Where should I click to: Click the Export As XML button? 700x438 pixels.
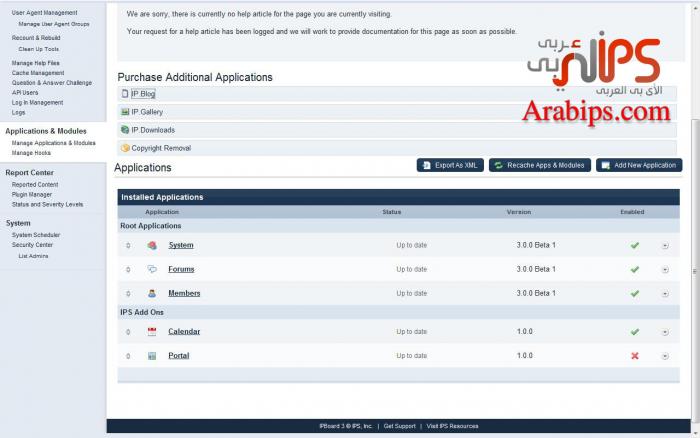(450, 165)
